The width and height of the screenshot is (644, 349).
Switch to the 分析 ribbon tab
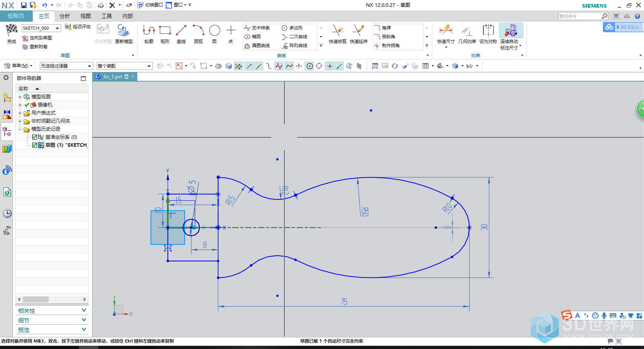tap(65, 16)
